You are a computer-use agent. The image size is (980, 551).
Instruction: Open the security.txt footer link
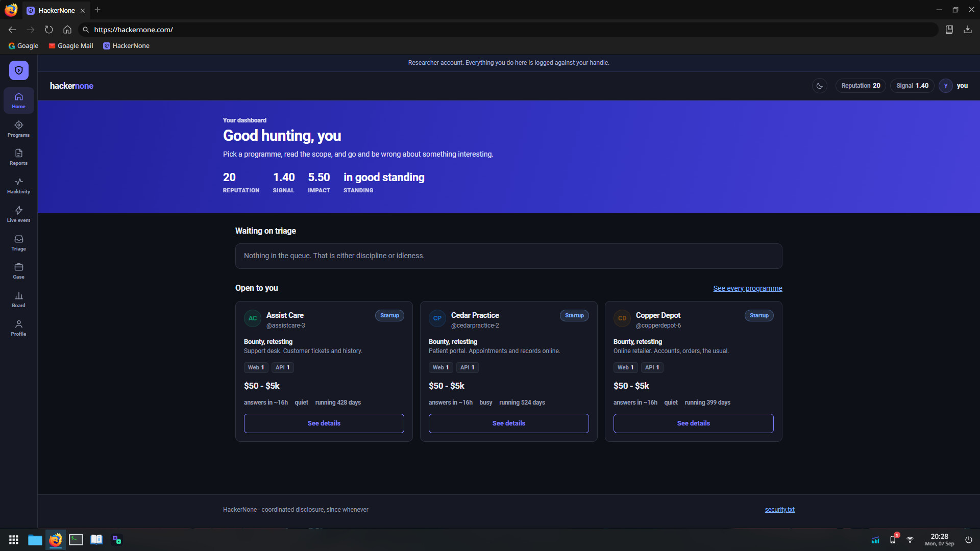point(779,510)
